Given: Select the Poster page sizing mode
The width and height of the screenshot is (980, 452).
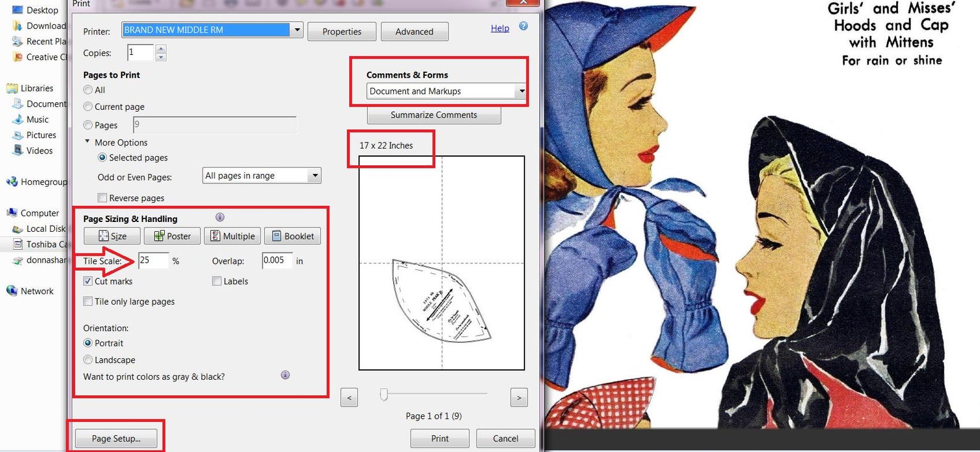Looking at the screenshot, I should pos(172,236).
